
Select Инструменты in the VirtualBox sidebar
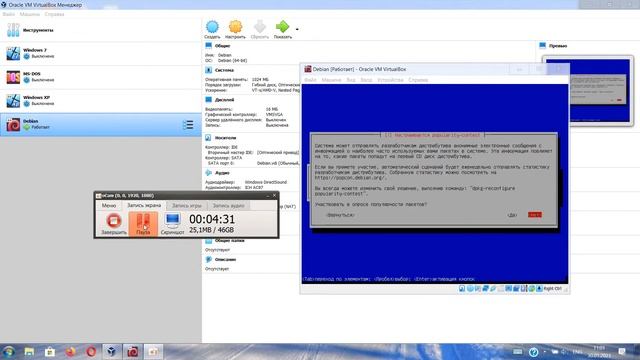101,30
